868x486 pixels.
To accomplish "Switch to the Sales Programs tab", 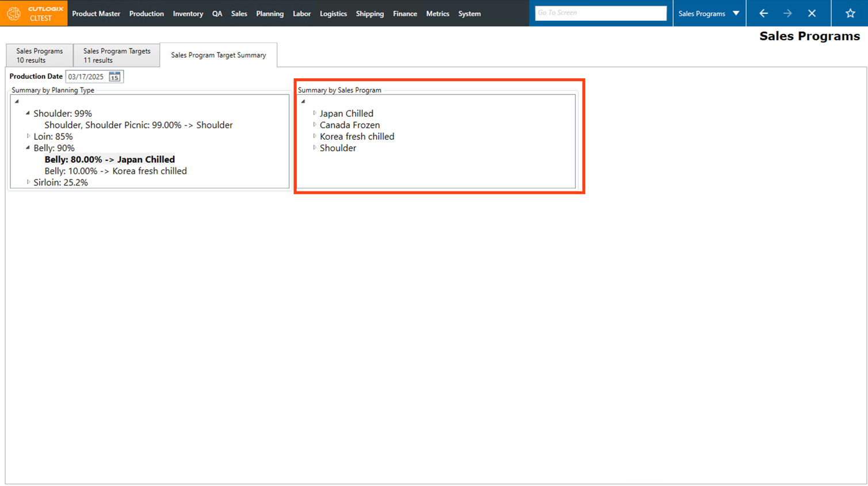I will pyautogui.click(x=39, y=55).
